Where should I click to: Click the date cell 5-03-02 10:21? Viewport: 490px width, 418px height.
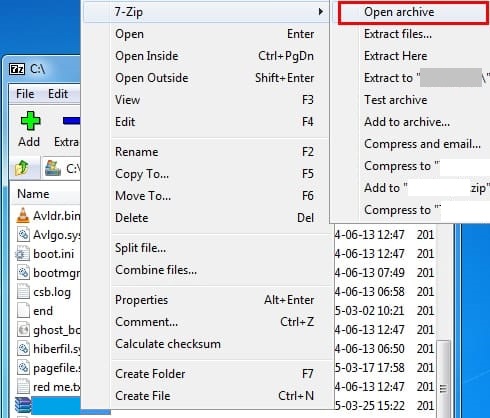(370, 311)
